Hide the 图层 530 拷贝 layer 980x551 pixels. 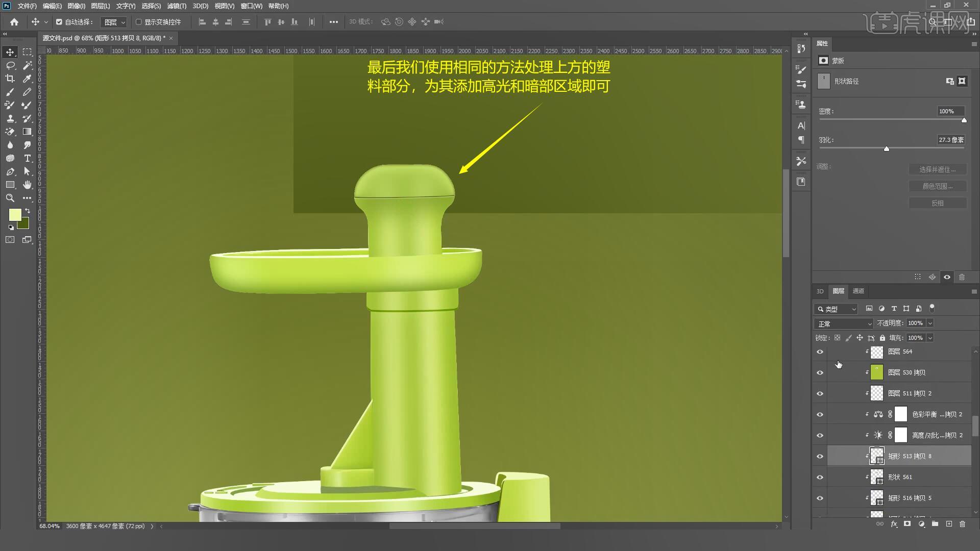[x=820, y=372]
